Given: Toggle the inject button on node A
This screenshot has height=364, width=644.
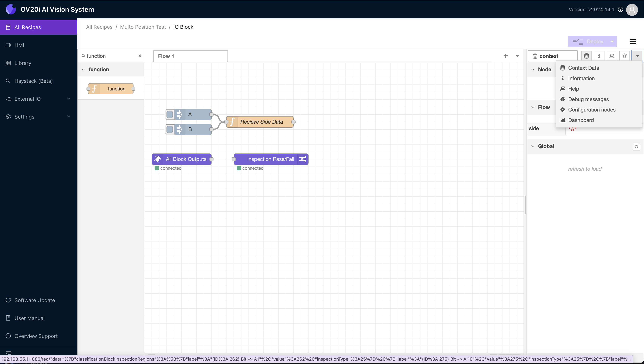Looking at the screenshot, I should pyautogui.click(x=169, y=114).
